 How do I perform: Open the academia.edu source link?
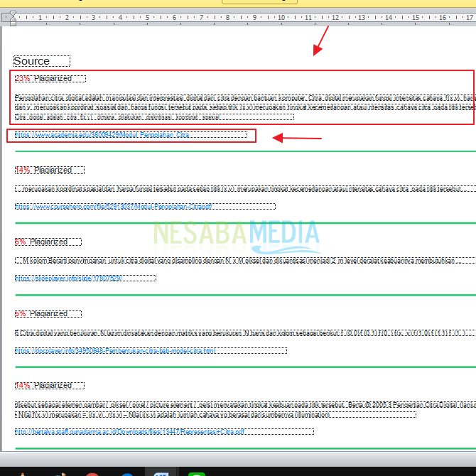[102, 135]
